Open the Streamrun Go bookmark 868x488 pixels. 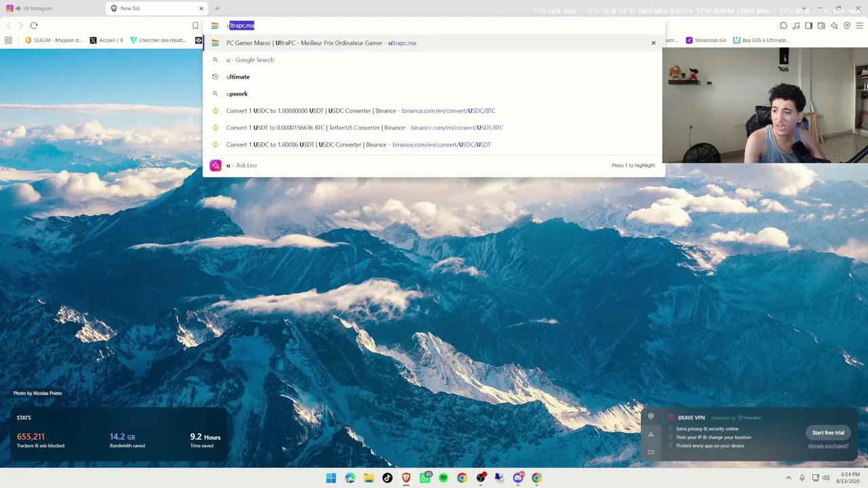[706, 40]
